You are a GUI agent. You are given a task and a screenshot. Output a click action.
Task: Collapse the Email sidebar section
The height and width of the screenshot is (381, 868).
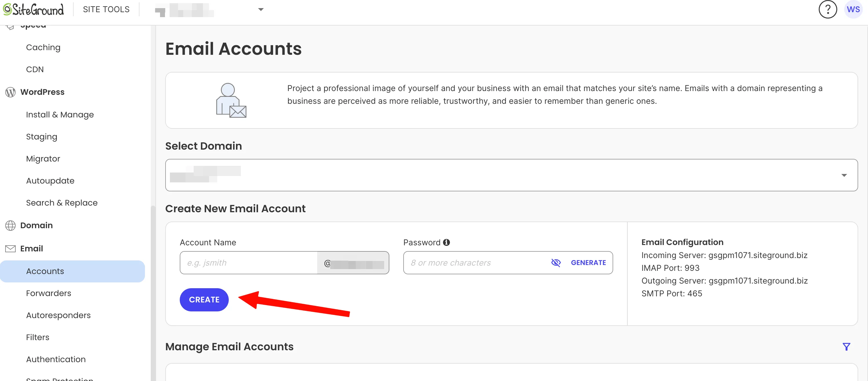pos(32,248)
